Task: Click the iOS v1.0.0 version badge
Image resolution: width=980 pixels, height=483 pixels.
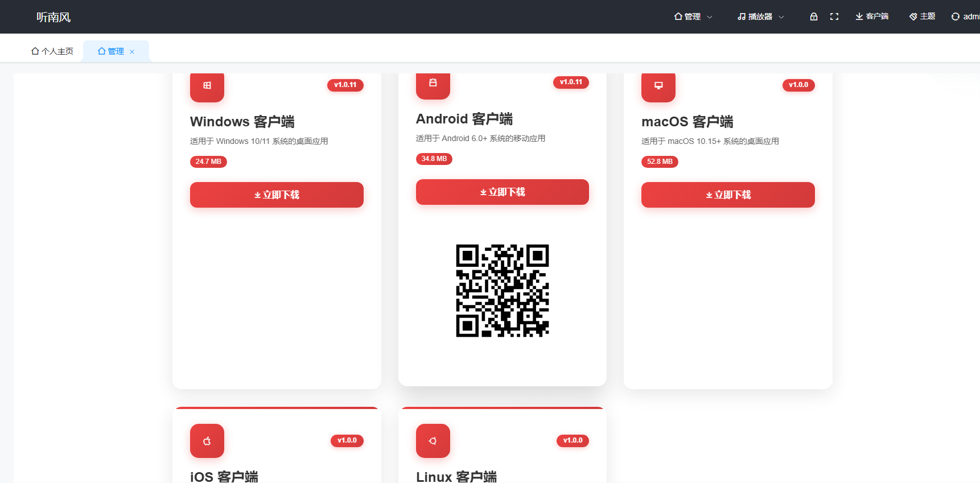Action: pos(347,441)
